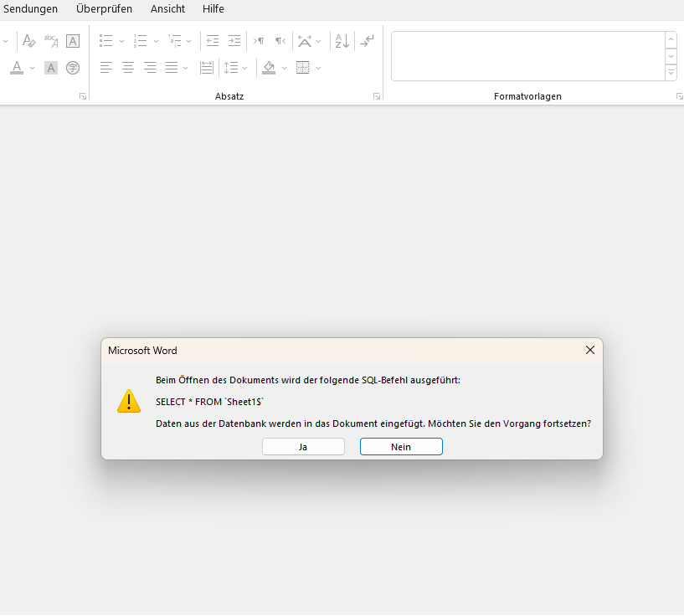Click inside the empty styles gallery box
Screen dimensions: 684x616
click(528, 56)
